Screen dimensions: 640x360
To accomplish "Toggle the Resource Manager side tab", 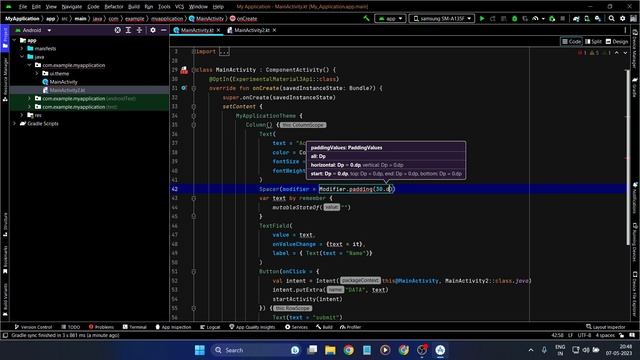I will [x=5, y=80].
